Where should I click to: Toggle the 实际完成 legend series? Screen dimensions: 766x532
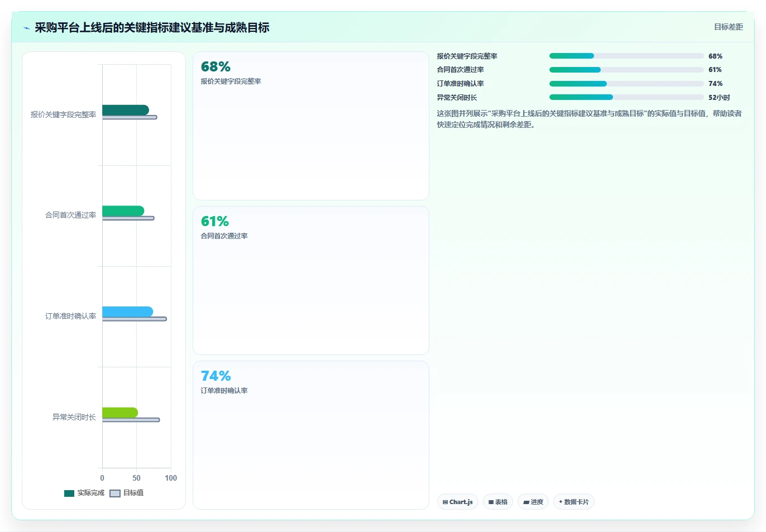pyautogui.click(x=84, y=493)
